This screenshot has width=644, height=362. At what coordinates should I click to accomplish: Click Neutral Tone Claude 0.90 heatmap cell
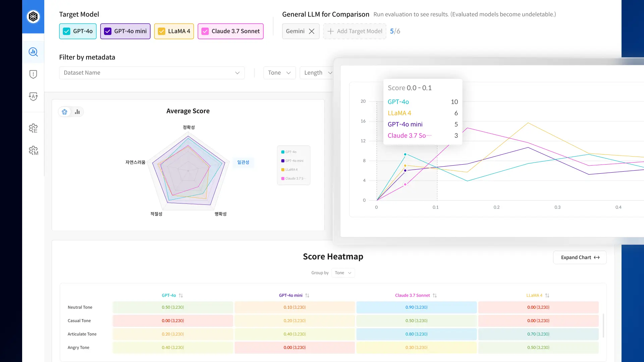point(416,307)
